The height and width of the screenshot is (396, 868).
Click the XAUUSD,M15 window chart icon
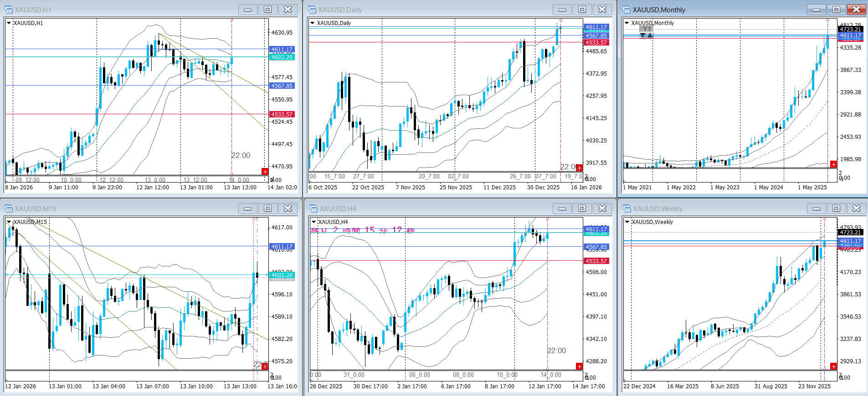9,208
